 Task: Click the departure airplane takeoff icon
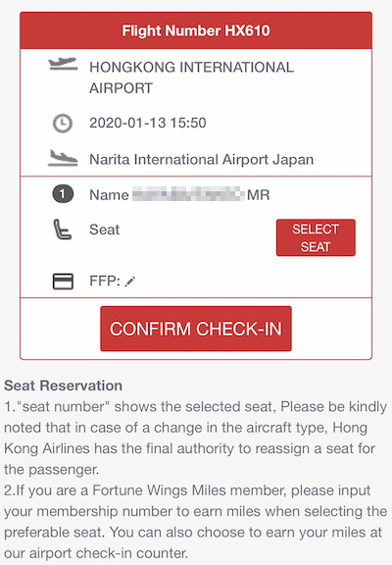coord(63,64)
